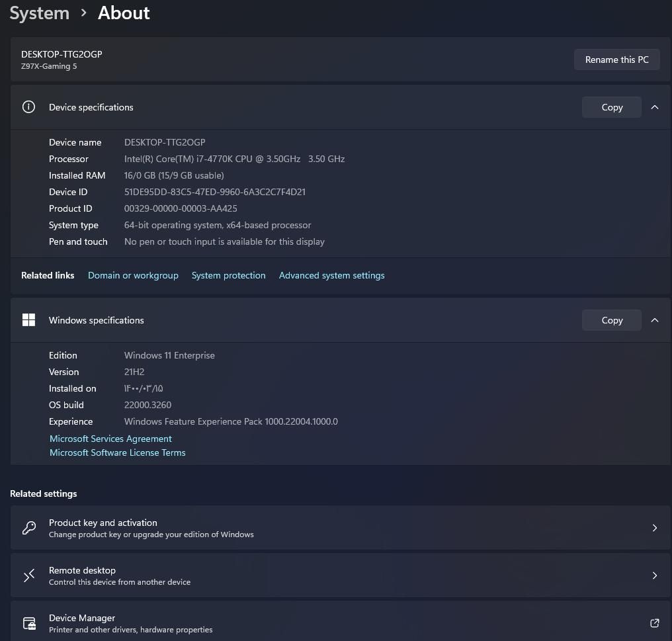Image resolution: width=672 pixels, height=641 pixels.
Task: Click the Rename this PC button
Action: 616,60
